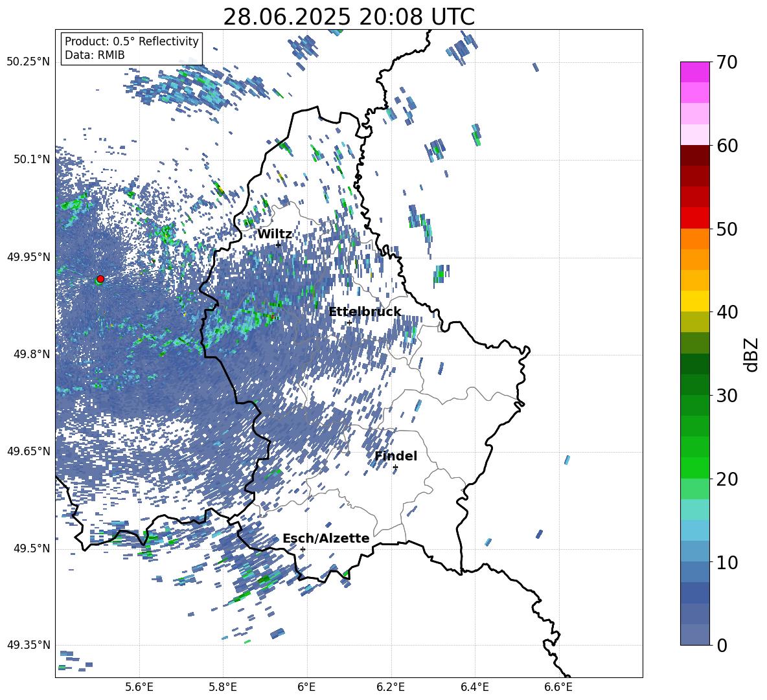Viewport: 767px width, 700px height.
Task: Select the Wiltz city label
Action: coord(275,234)
